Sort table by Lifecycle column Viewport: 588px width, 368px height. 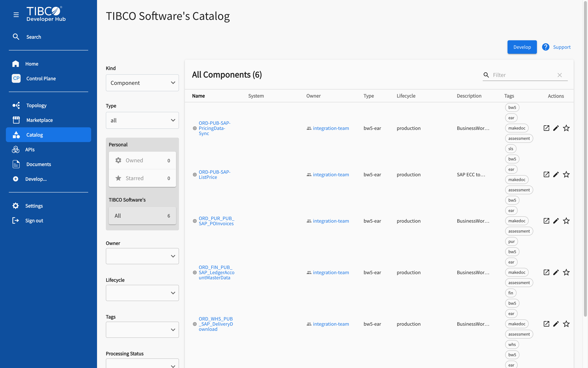[406, 96]
